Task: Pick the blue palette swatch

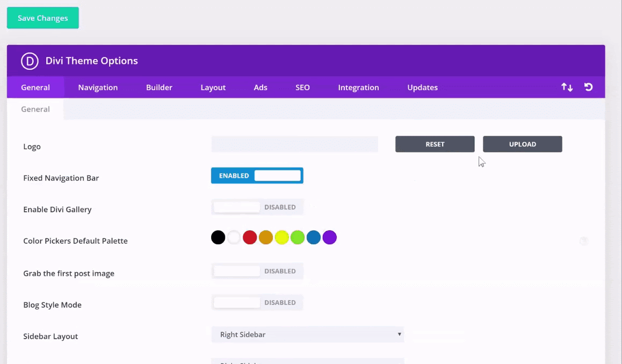Action: point(313,237)
